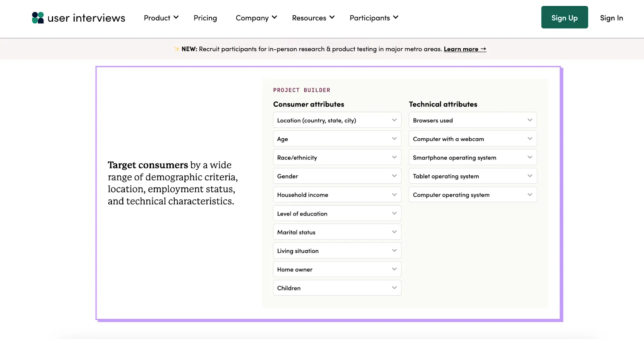The height and width of the screenshot is (339, 644).
Task: Open the Learn more banner link
Action: coord(465,49)
